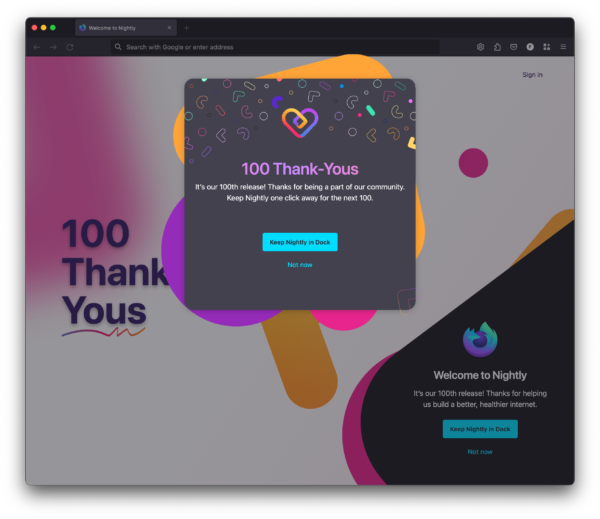Click Not now under Welcome to Nightly
Viewport: 600px width, 519px height.
(480, 452)
